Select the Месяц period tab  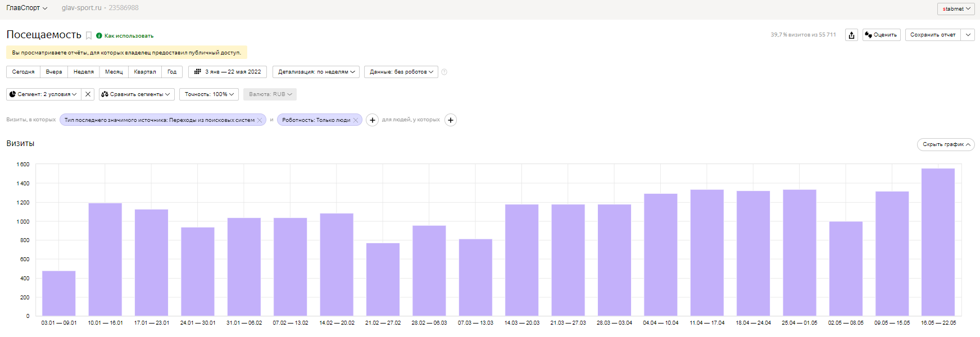[114, 72]
